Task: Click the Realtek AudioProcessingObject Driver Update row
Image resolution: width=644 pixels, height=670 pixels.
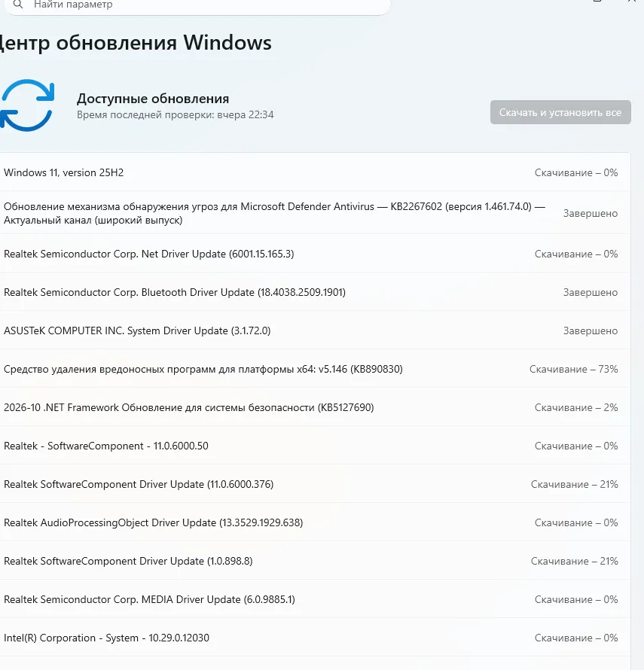Action: click(315, 523)
